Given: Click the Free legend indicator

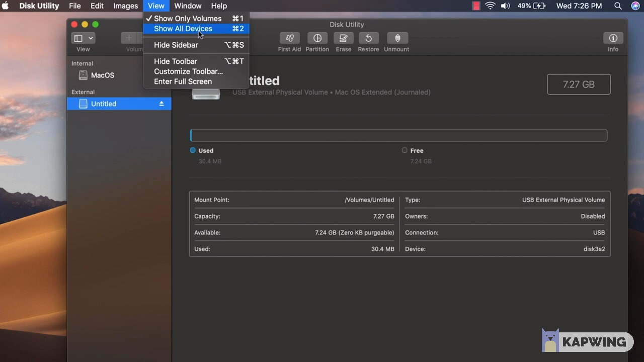Looking at the screenshot, I should (405, 150).
